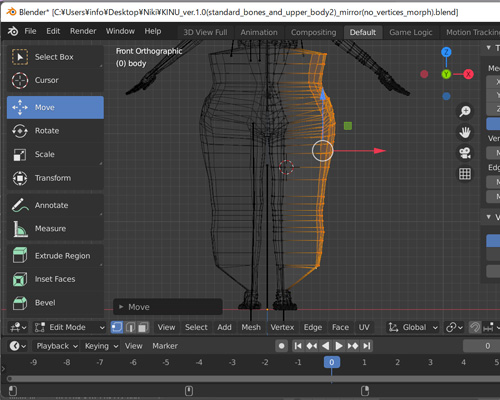Open the pivot point dropdown
Screen dimensions: 500x400
tap(454, 327)
